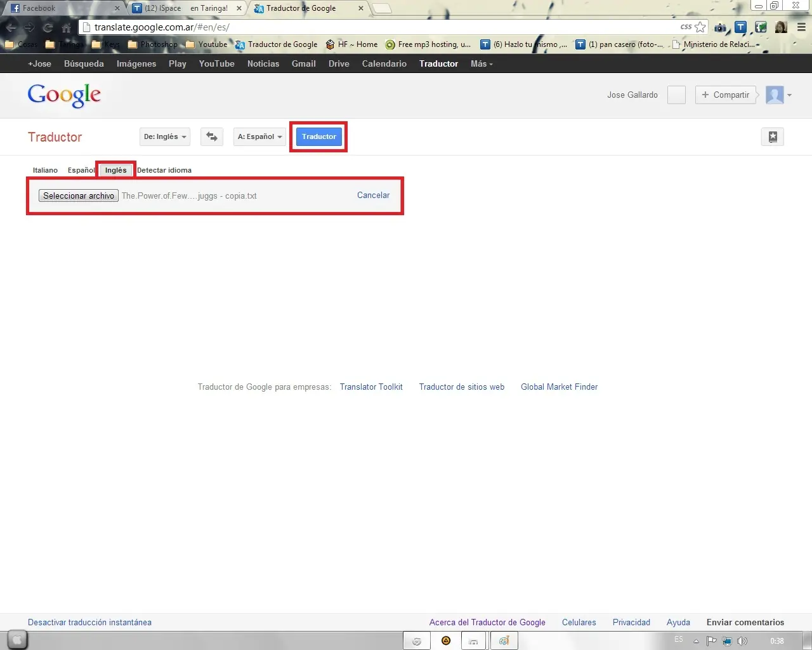Open Traductor de sitios web link
812x650 pixels.
[462, 387]
